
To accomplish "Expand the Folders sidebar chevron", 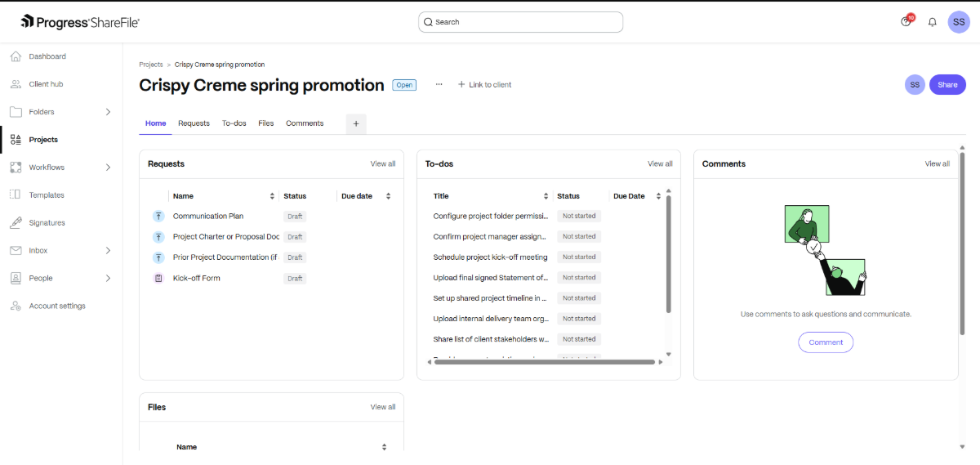I will 108,112.
